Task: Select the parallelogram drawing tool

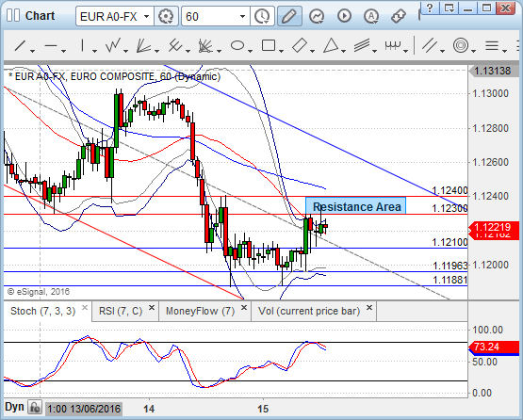Action: point(300,45)
